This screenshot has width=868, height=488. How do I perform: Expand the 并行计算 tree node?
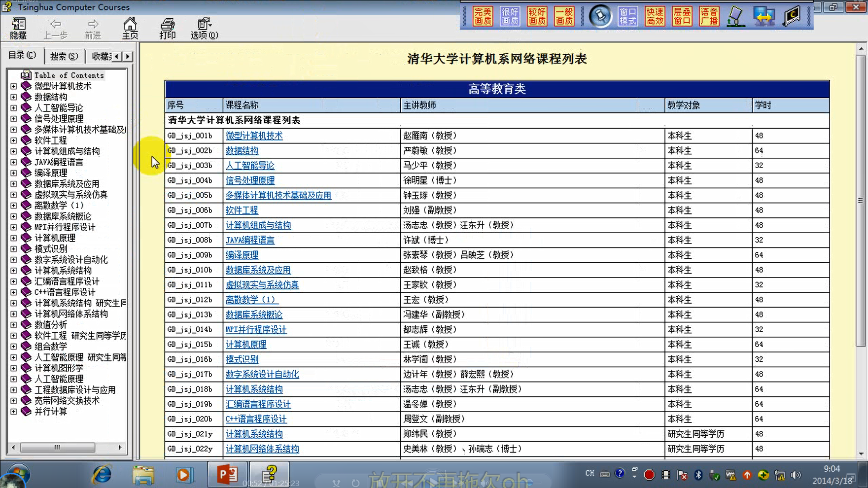click(14, 412)
